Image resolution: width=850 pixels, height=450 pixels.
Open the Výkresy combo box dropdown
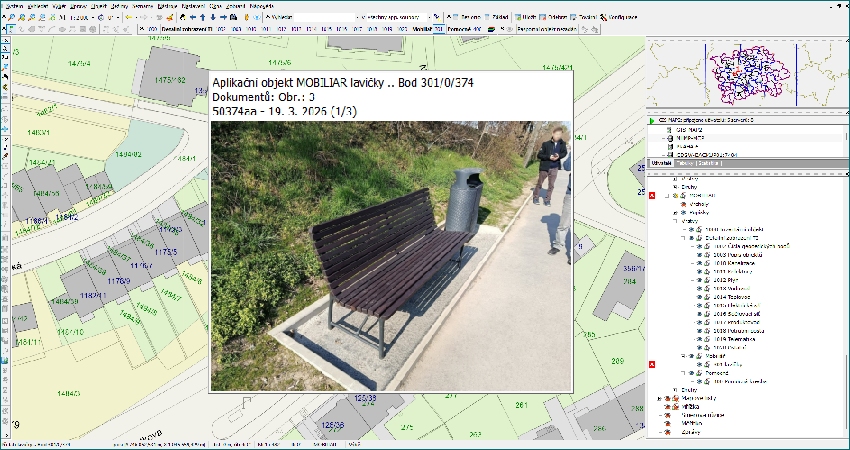tap(358, 17)
